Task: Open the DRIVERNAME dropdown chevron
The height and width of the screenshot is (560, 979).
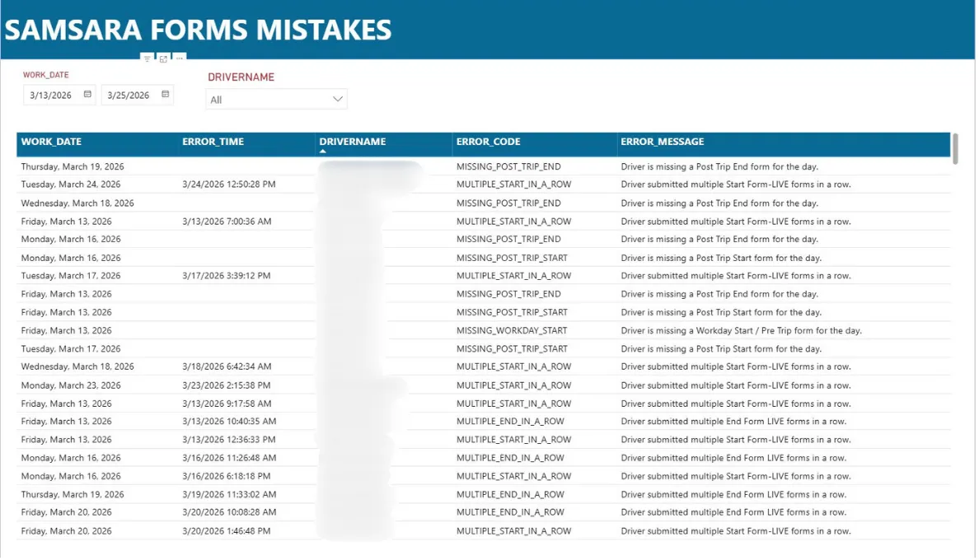Action: (x=337, y=98)
